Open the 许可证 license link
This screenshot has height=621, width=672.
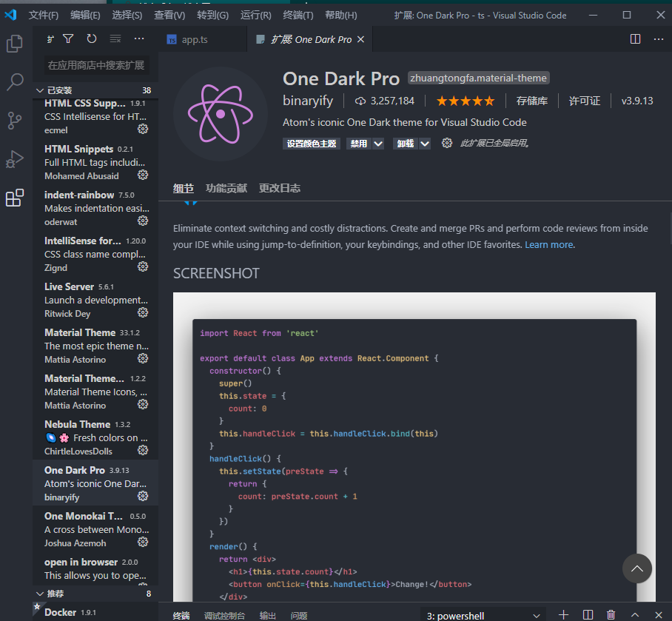click(x=585, y=101)
